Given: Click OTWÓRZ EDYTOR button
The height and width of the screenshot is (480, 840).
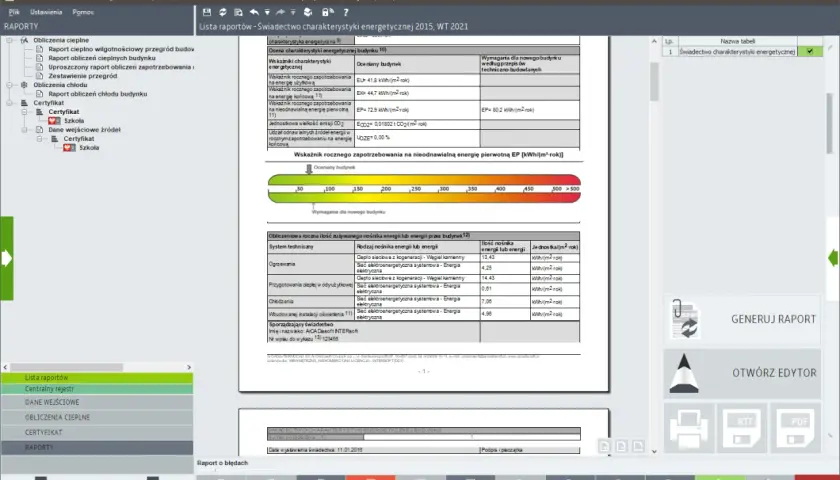Looking at the screenshot, I should [x=742, y=373].
